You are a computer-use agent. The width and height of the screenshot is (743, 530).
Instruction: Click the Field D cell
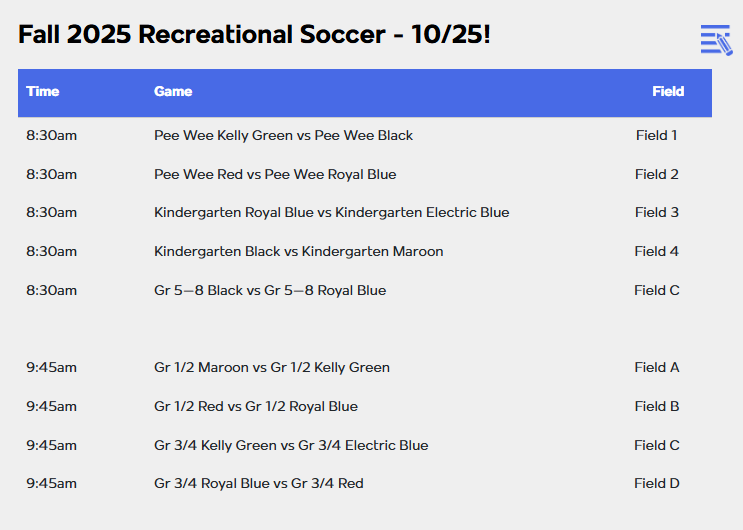[x=657, y=484]
